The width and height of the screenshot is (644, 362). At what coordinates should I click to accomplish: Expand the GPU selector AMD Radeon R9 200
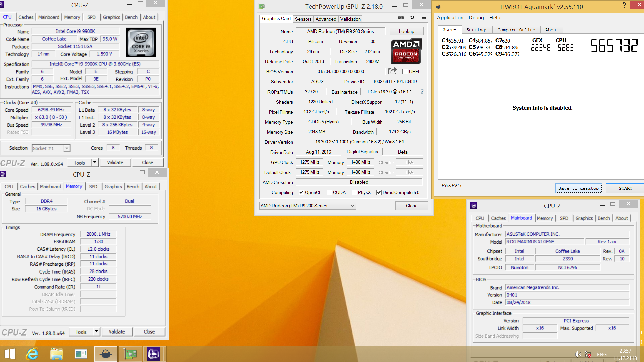point(308,206)
